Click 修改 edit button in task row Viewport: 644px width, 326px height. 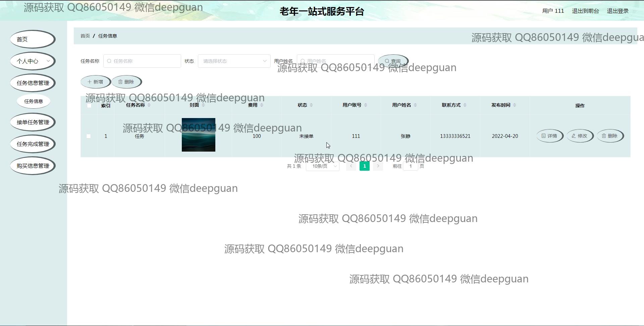click(580, 136)
